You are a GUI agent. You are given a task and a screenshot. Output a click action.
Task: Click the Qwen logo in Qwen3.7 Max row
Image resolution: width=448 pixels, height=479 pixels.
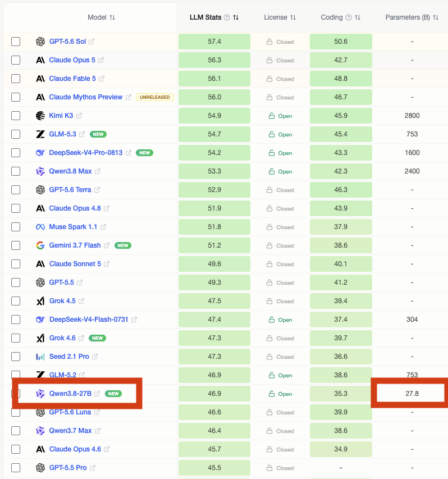[x=40, y=431]
